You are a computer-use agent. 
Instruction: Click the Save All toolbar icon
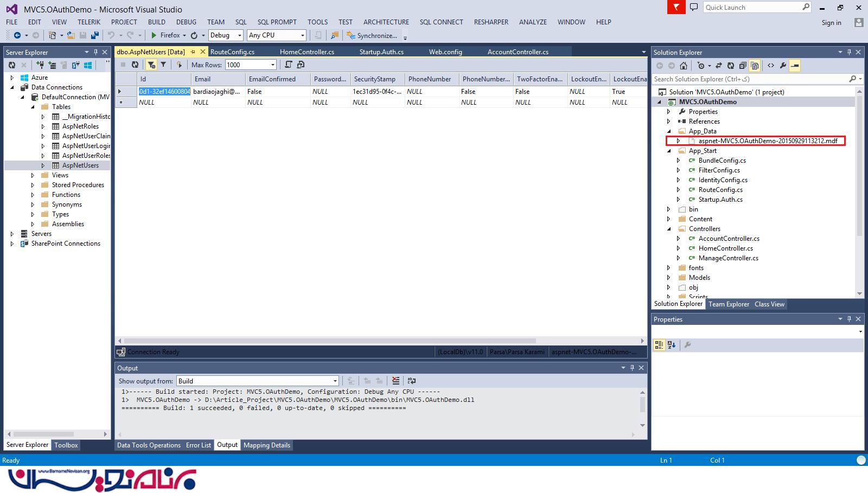click(x=94, y=35)
